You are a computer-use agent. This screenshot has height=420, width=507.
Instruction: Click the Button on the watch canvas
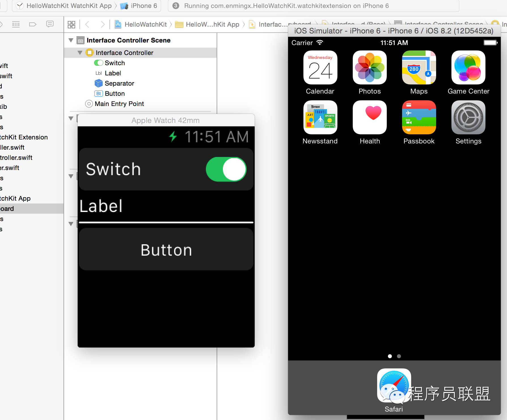coord(166,249)
